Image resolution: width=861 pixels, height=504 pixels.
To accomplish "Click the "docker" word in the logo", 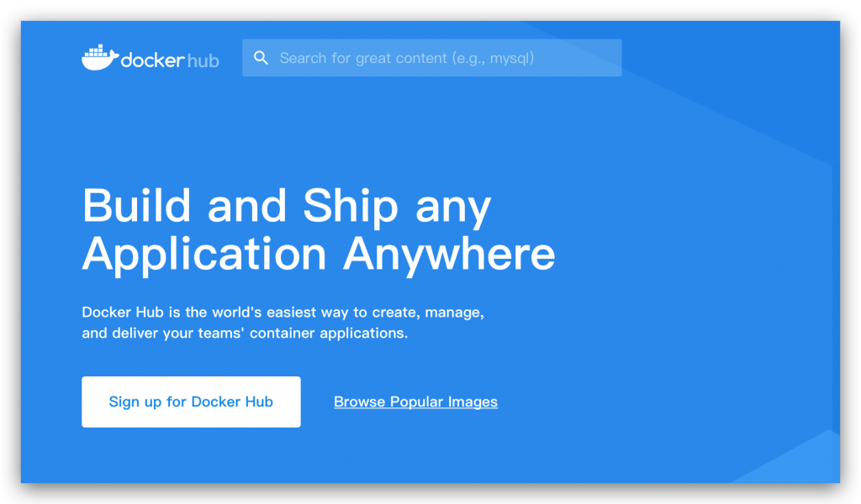I will point(151,60).
